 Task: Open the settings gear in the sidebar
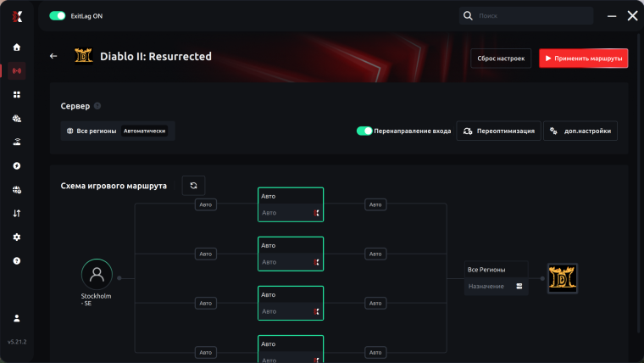(17, 237)
